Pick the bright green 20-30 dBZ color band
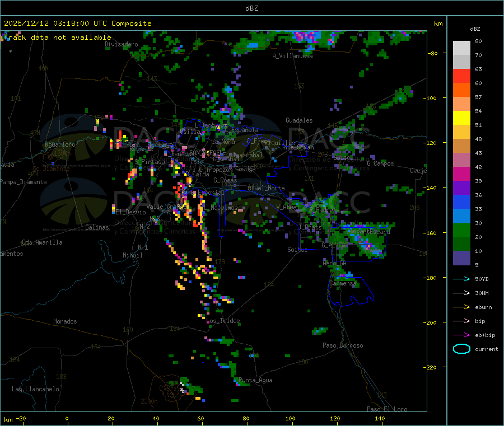 [x=461, y=230]
